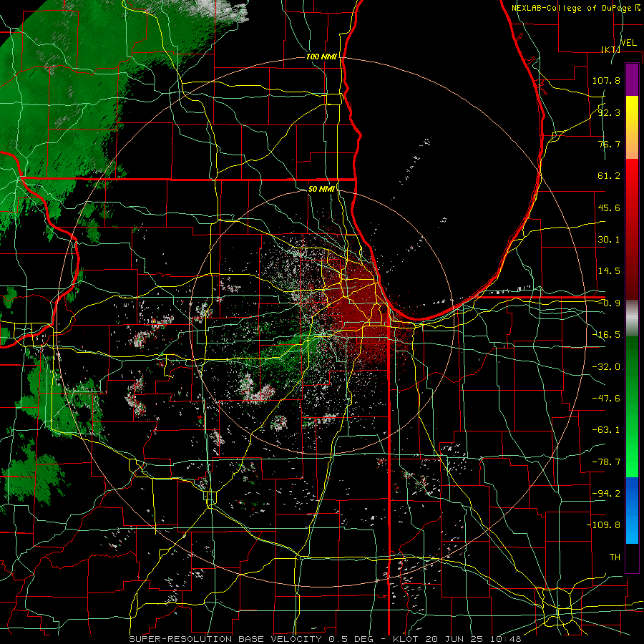
Task: Select the 61.2 scale value
Action: [609, 176]
